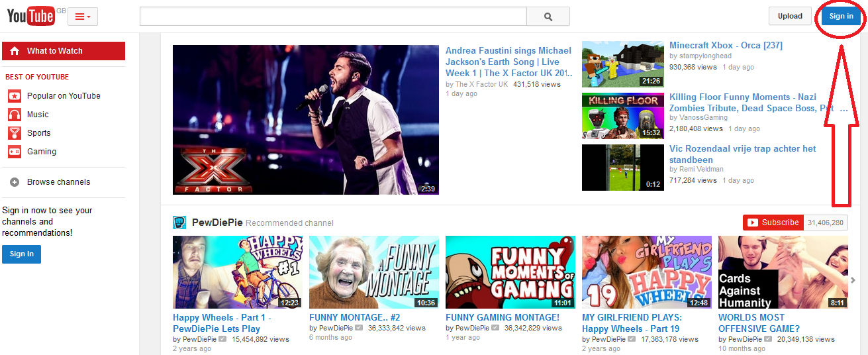The image size is (868, 355).
Task: Open WORLDS MOST OFFENSIVE GAME? title link
Action: 759,323
